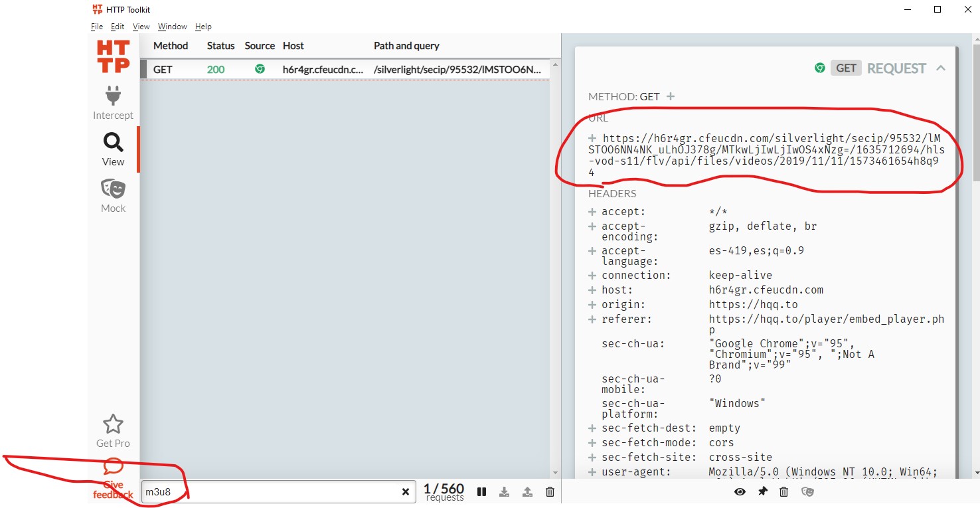The width and height of the screenshot is (980, 508).
Task: Import requests with the upload icon
Action: click(527, 492)
